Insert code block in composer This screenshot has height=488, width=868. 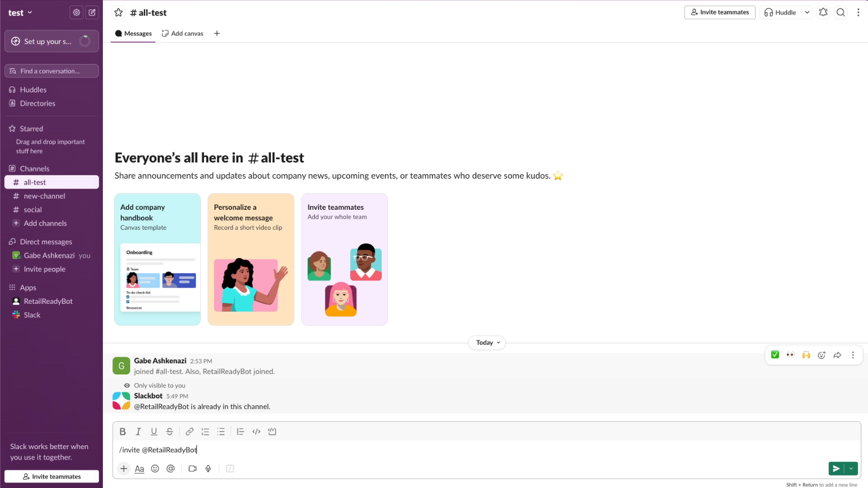[272, 431]
